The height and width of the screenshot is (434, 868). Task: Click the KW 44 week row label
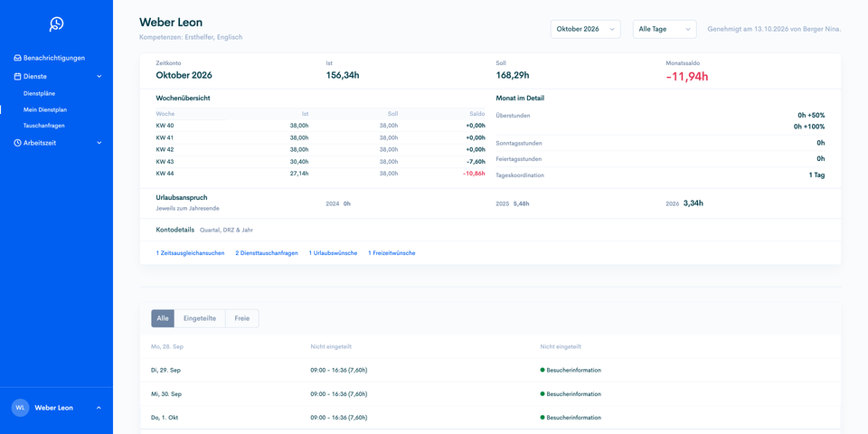tap(165, 174)
